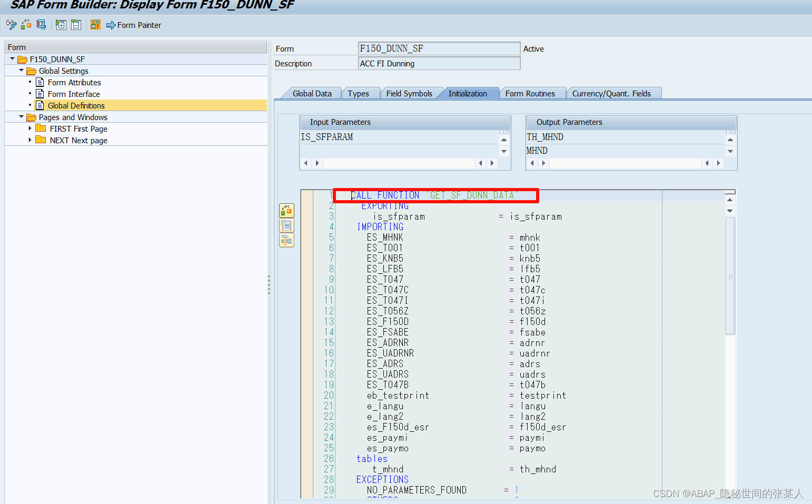Click eb_testprint on code line 20
Viewport: 812px width, 504px height.
click(398, 396)
